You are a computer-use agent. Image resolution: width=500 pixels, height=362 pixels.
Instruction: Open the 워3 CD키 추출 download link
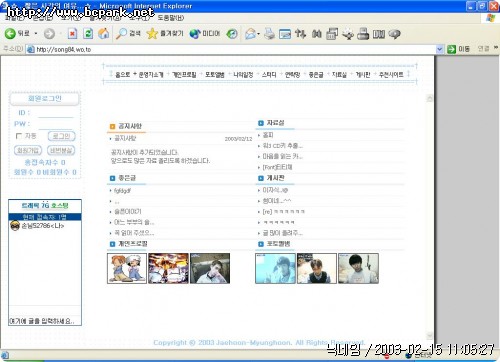click(x=283, y=146)
